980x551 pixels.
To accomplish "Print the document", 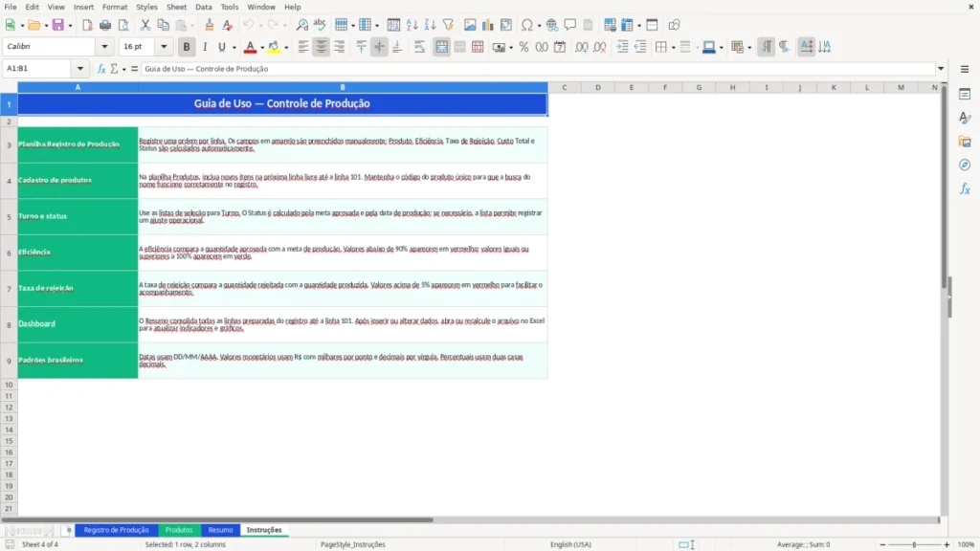I will pyautogui.click(x=105, y=25).
